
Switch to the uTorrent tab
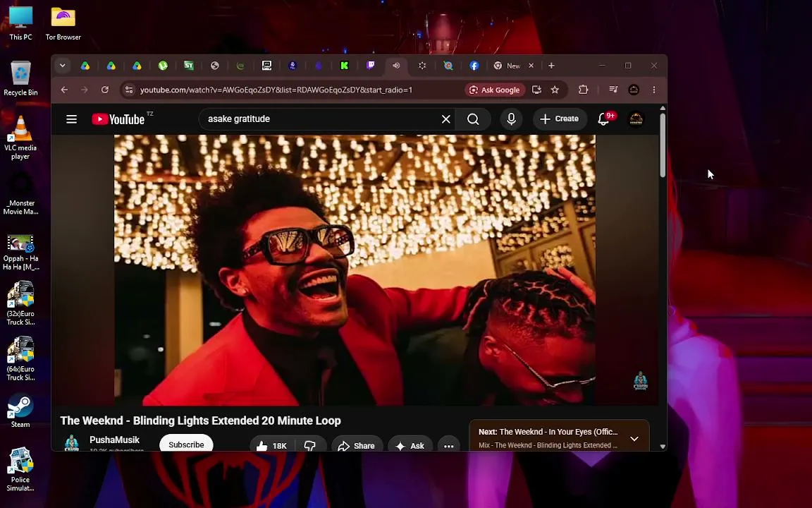(x=163, y=66)
